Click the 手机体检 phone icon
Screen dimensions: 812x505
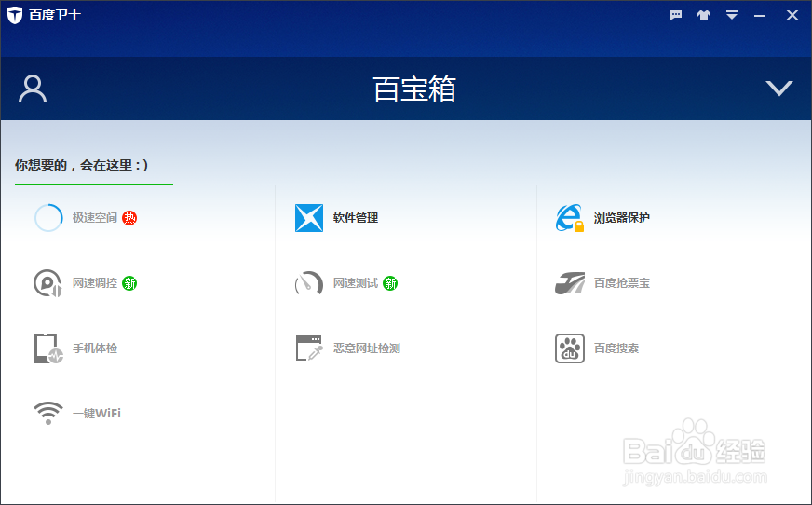point(48,348)
